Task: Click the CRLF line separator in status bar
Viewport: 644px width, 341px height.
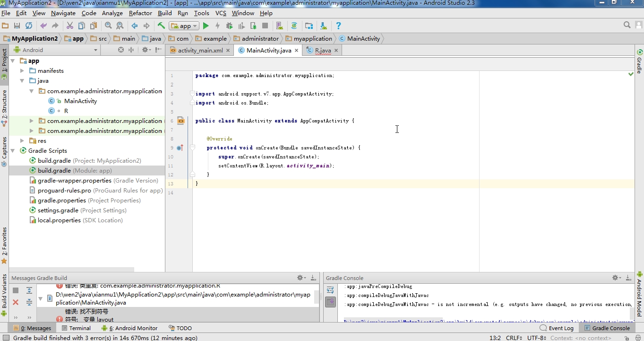Action: pos(514,338)
